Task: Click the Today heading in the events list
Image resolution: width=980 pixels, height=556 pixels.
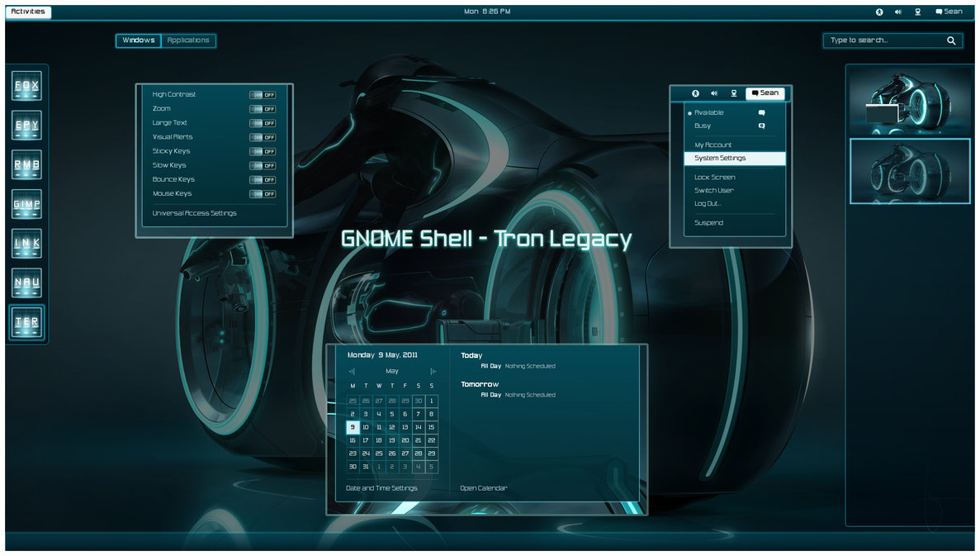Action: point(472,355)
